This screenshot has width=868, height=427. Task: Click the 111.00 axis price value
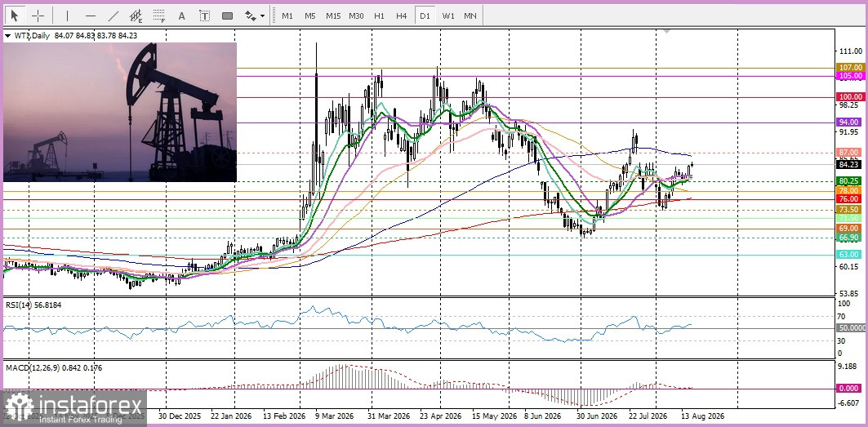pos(849,51)
